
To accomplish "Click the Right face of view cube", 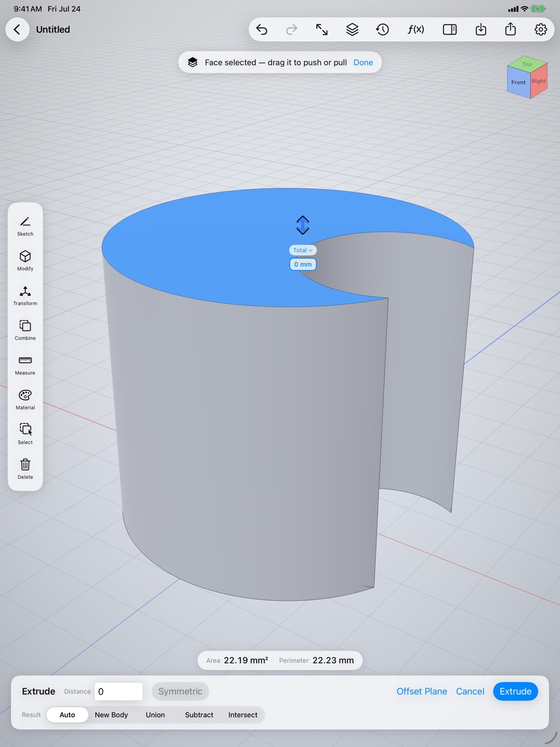I will [539, 81].
